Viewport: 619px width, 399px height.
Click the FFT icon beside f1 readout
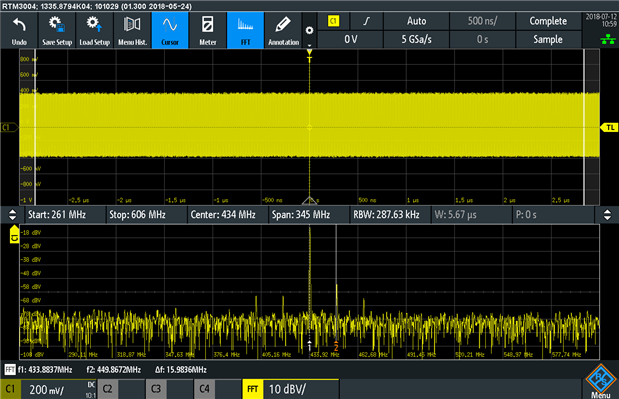pyautogui.click(x=10, y=370)
